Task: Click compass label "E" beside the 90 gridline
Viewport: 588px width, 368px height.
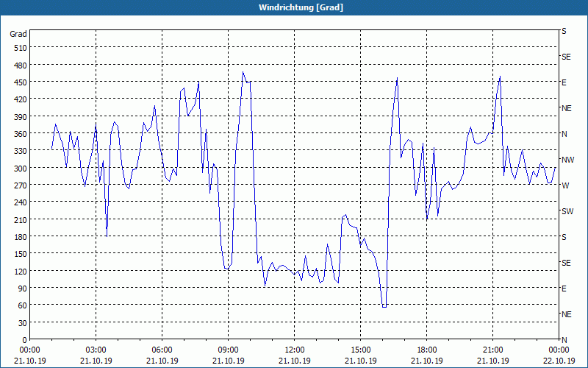Action: click(x=564, y=289)
